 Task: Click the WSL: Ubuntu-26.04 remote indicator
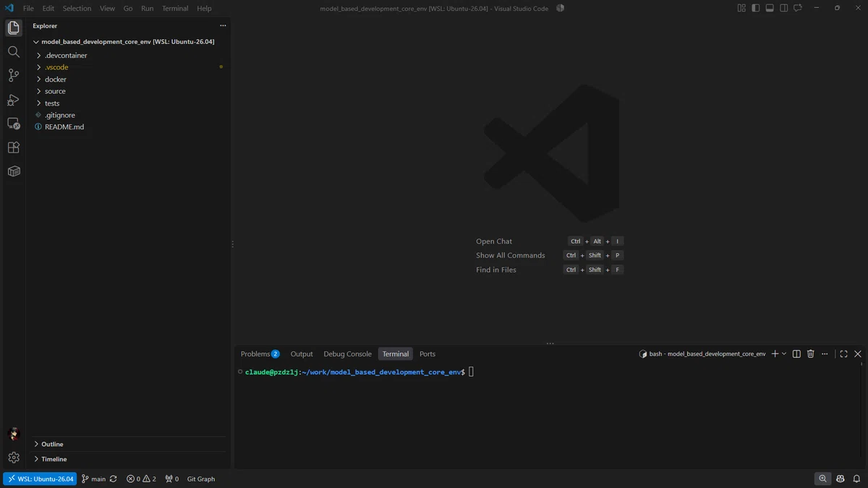[40, 479]
